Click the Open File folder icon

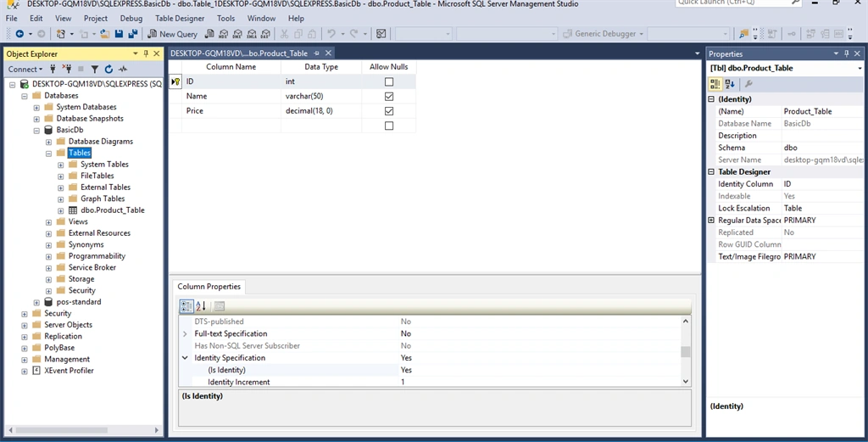104,34
